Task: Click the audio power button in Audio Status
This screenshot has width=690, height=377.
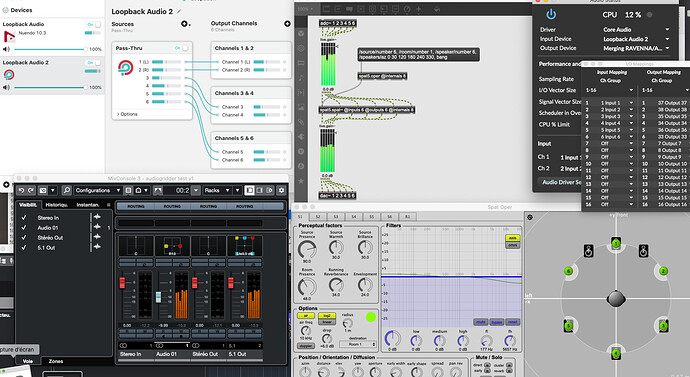Action: coord(551,15)
